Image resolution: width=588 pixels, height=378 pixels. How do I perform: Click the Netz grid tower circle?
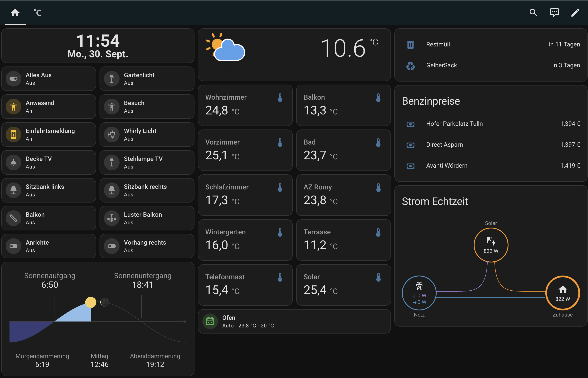point(419,293)
